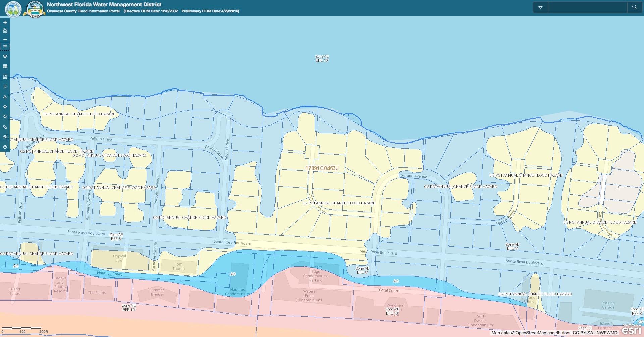Screen dimensions: 644x337
Task: Open the feedback speech bubble tool
Action: 5,137
